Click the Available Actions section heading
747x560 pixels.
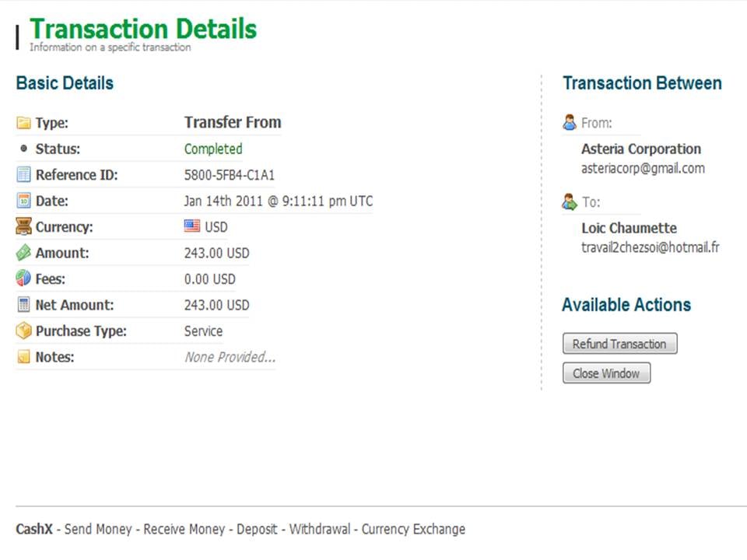point(626,305)
